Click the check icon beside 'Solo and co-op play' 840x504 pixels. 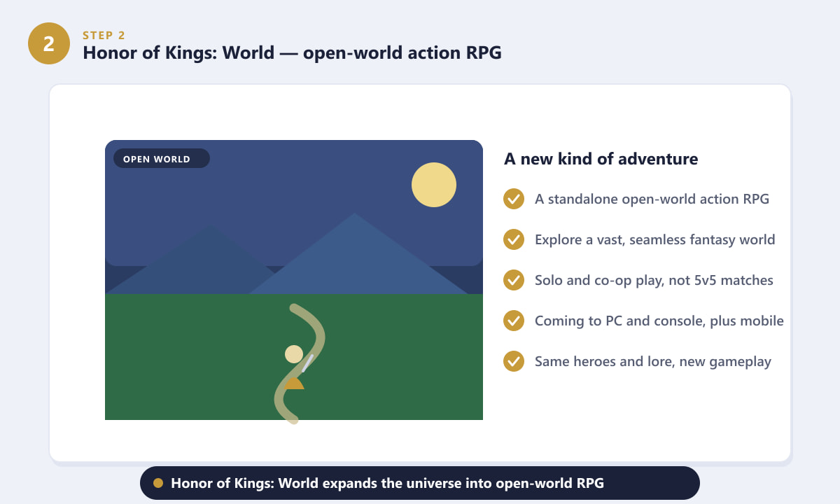514,280
